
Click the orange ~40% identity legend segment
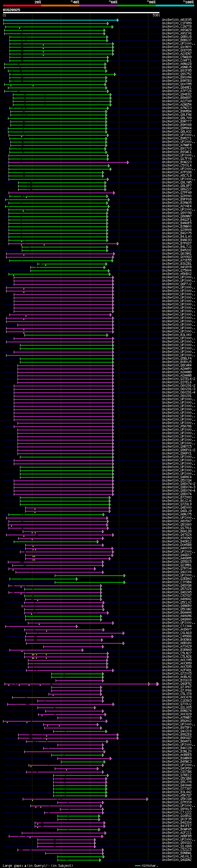click(x=60, y=6)
